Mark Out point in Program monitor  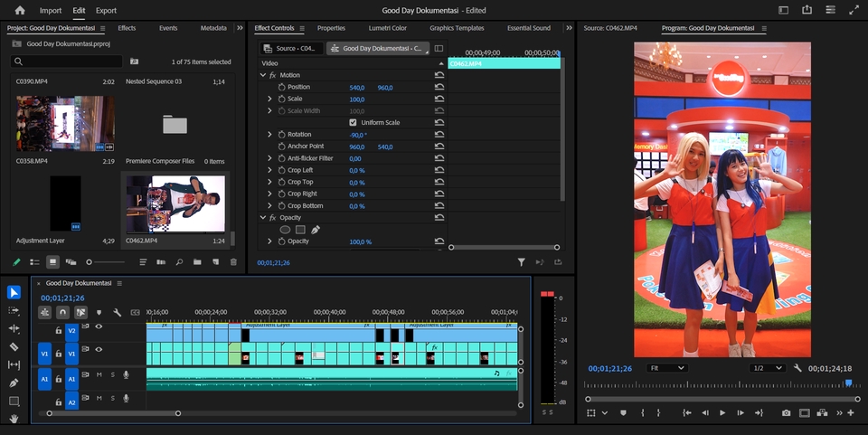[x=658, y=413]
